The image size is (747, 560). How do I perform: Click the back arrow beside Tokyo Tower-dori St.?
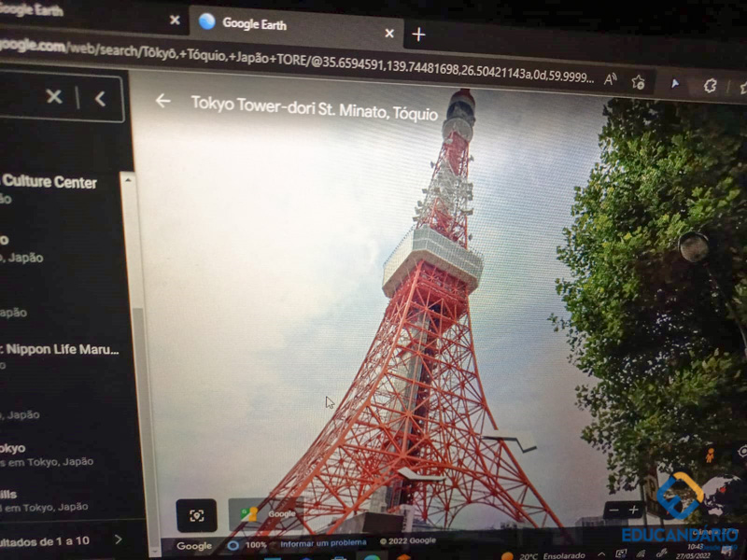(x=163, y=101)
